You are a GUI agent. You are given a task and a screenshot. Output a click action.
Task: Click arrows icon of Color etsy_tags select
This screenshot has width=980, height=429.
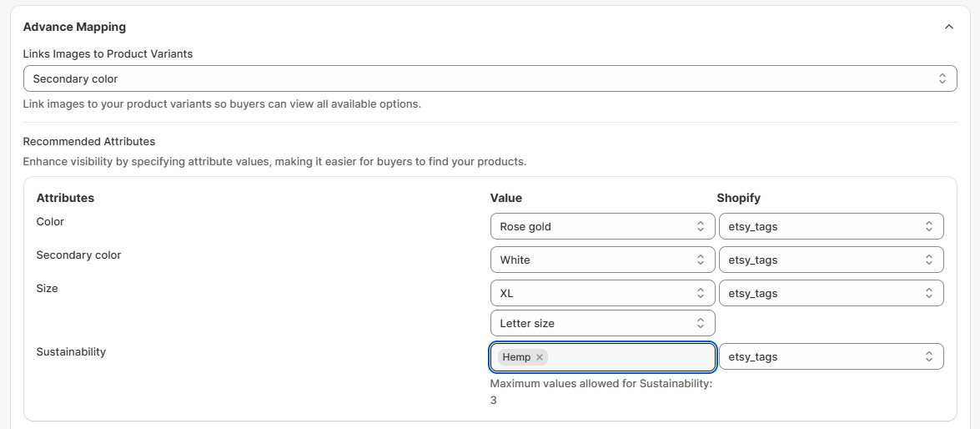pos(929,226)
